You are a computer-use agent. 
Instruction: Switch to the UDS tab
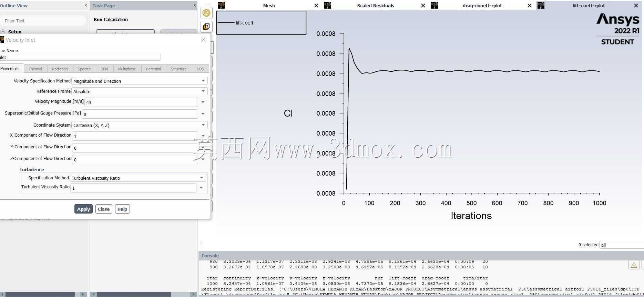tap(200, 69)
